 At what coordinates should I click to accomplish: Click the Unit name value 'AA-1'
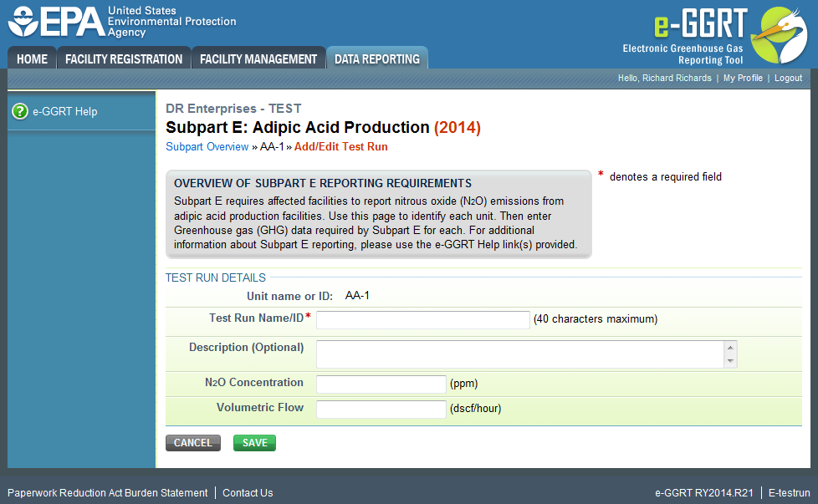point(357,296)
